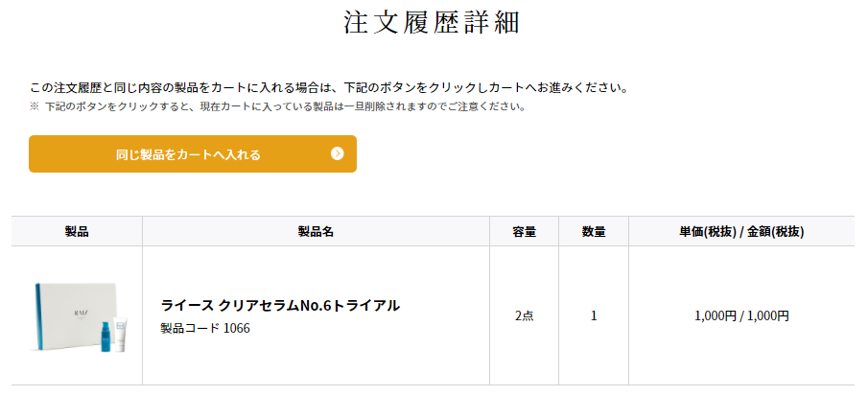Click the 注文履歴詳細 page heading
The image size is (868, 396).
432,23
